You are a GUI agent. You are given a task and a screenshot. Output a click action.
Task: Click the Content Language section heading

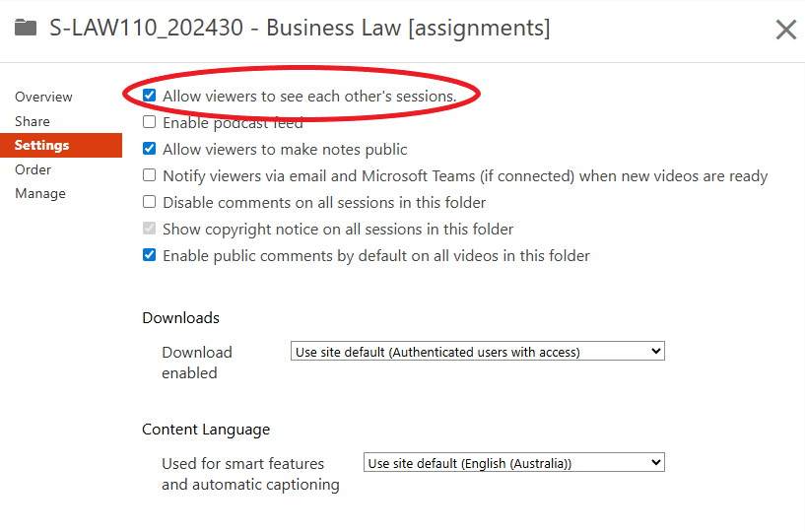pos(206,430)
